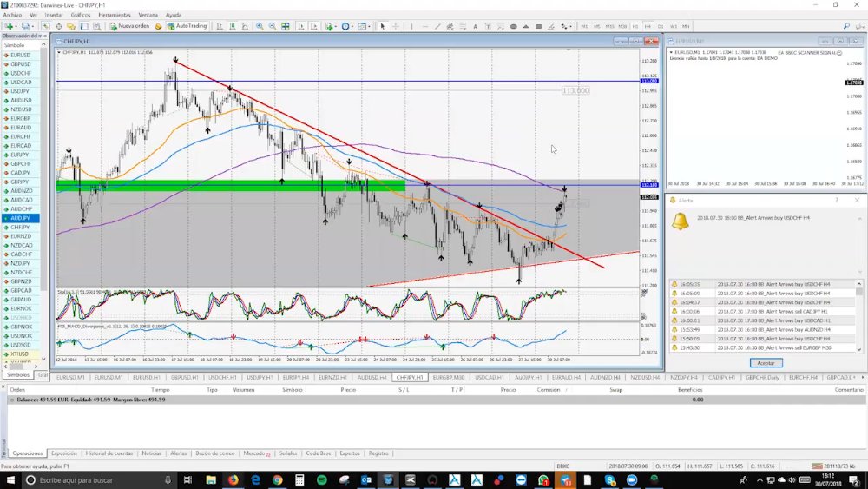Image resolution: width=868 pixels, height=489 pixels.
Task: Click the Nueva orden button
Action: pyautogui.click(x=129, y=26)
